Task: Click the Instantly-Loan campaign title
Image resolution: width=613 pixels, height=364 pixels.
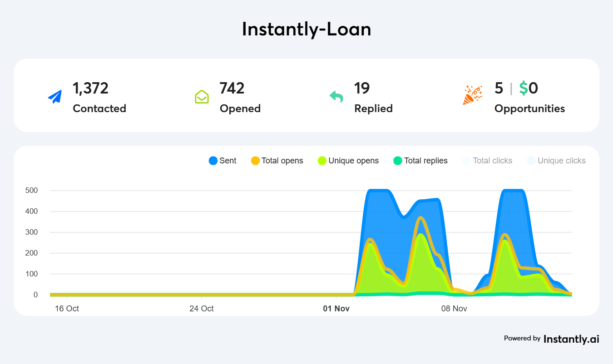Action: pos(306,30)
